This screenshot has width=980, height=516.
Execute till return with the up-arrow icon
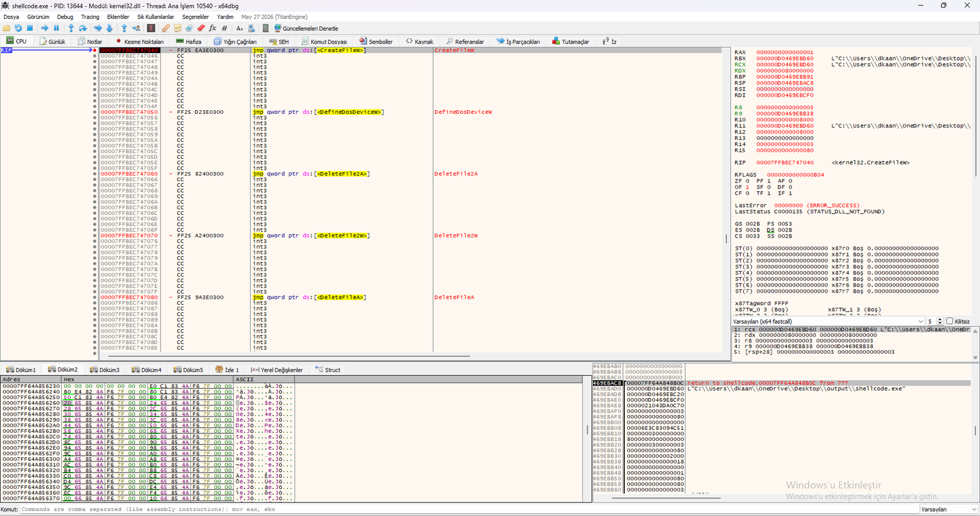[124, 28]
